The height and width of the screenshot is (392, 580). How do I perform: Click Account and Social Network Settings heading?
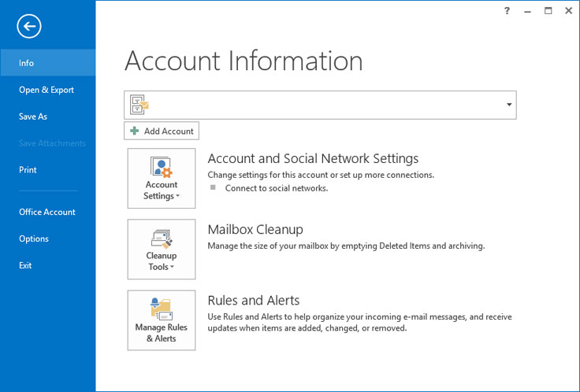(313, 158)
